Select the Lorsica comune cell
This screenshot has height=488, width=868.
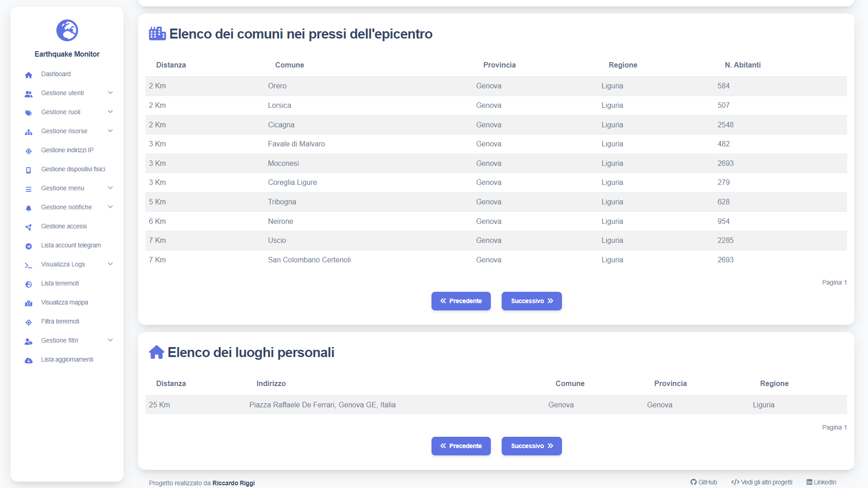tap(279, 105)
